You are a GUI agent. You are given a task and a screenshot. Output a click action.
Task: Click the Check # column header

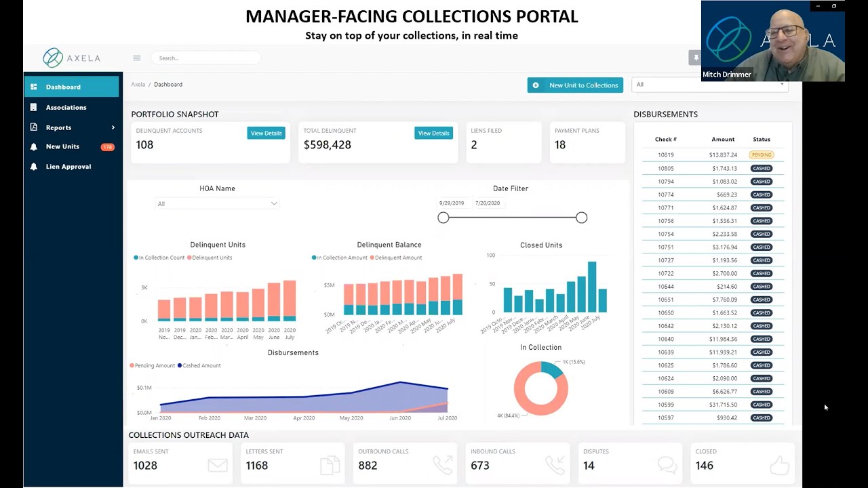(666, 140)
